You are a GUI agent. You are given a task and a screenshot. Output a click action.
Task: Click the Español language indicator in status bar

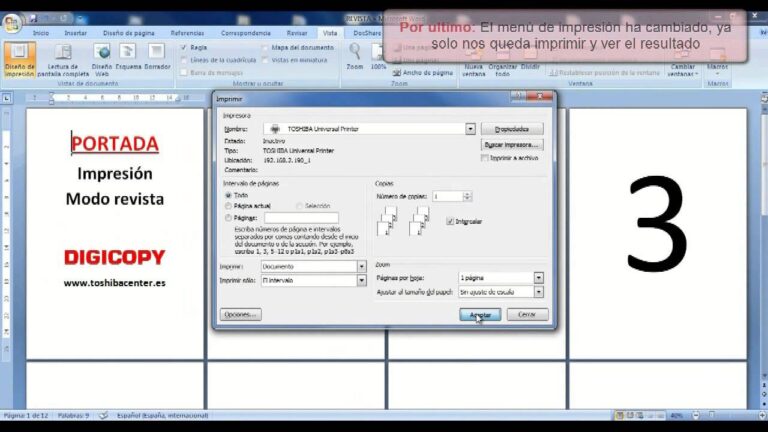(163, 415)
